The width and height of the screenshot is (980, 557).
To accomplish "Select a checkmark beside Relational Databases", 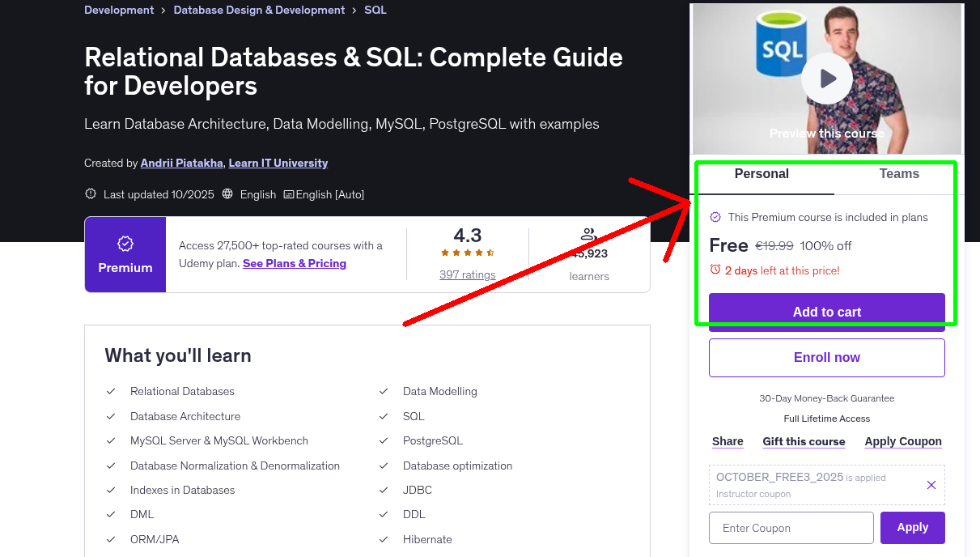I will (x=111, y=391).
